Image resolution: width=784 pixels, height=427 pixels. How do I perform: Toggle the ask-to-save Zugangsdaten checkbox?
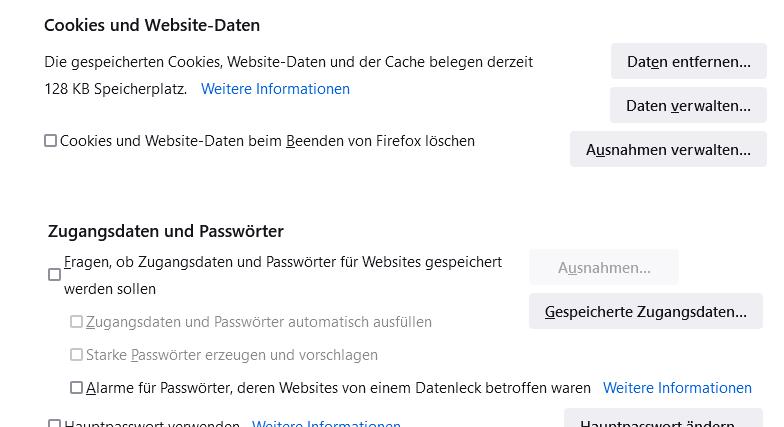pyautogui.click(x=55, y=275)
